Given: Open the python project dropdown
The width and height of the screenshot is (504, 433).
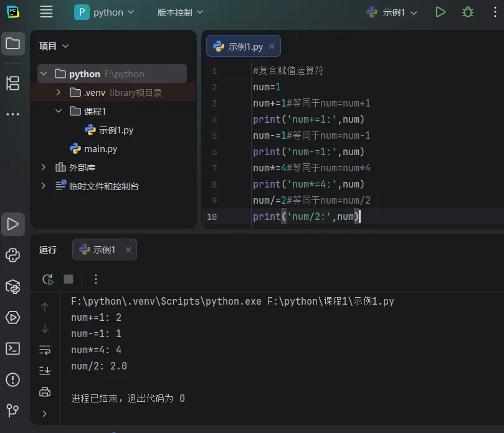Looking at the screenshot, I should pyautogui.click(x=104, y=12).
